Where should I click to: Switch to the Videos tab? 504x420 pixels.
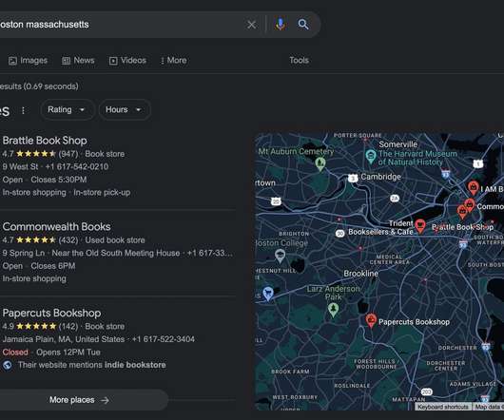click(127, 61)
